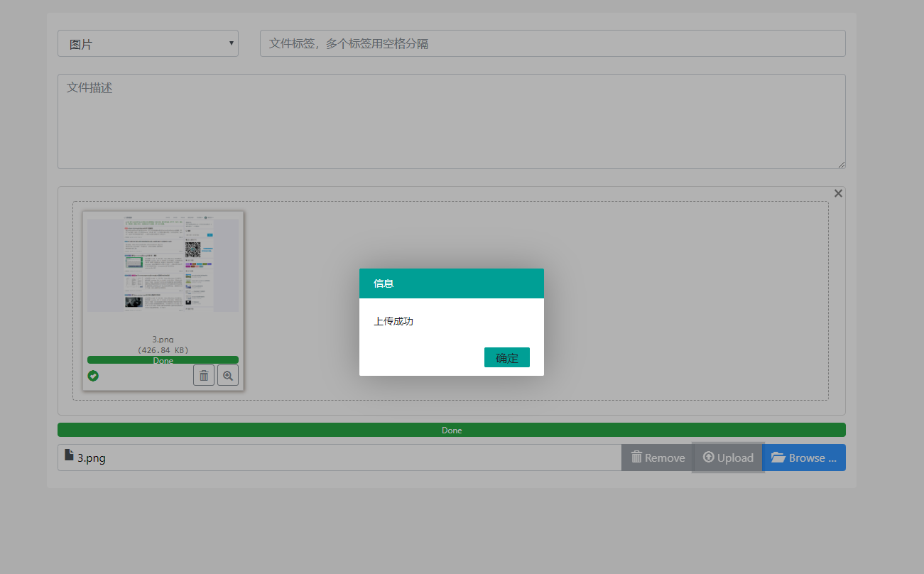Click the wide Done progress bar
Image resolution: width=924 pixels, height=574 pixels.
coord(451,430)
